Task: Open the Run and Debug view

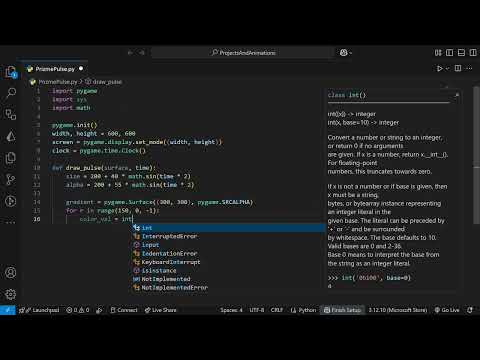Action: tap(11, 201)
